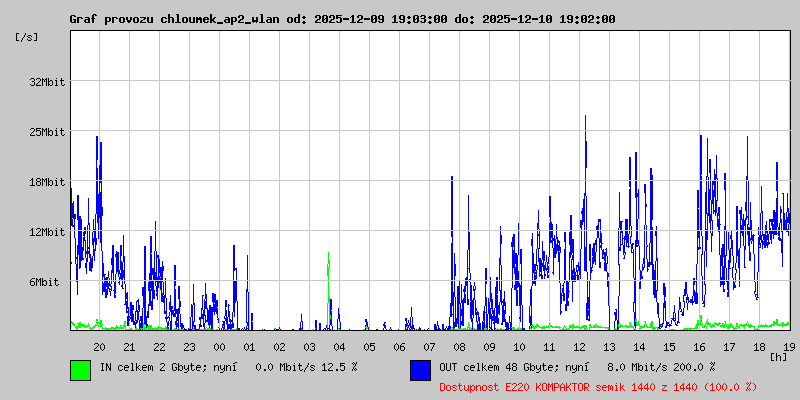Viewport: 800px width, 400px height.
Task: Click the hour 23 x-axis label
Action: [x=189, y=347]
